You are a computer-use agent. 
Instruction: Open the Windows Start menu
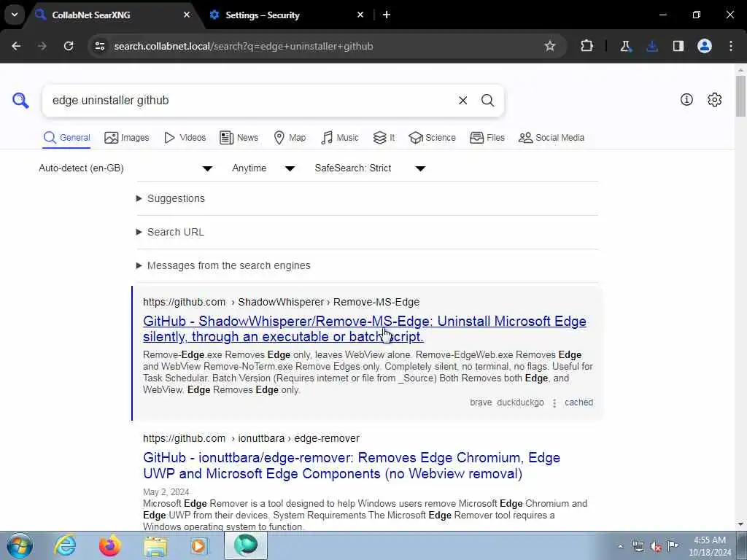pyautogui.click(x=20, y=545)
